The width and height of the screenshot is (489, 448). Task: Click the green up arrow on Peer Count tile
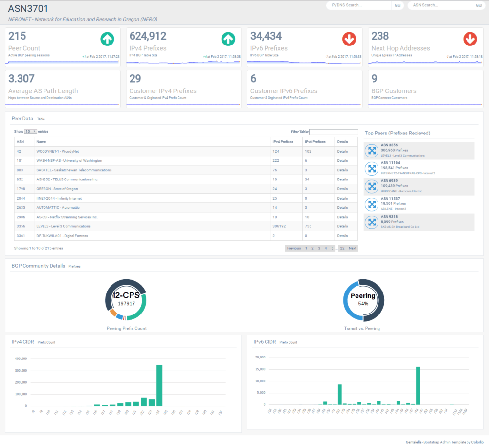pyautogui.click(x=107, y=39)
